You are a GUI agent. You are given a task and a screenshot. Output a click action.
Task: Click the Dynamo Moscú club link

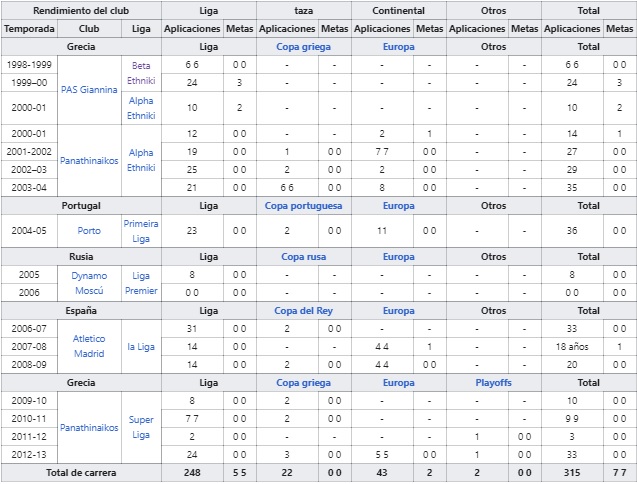(x=89, y=282)
